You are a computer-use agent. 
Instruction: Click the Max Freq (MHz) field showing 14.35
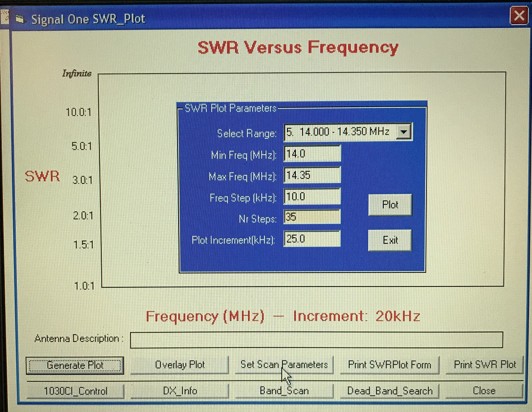(x=312, y=175)
